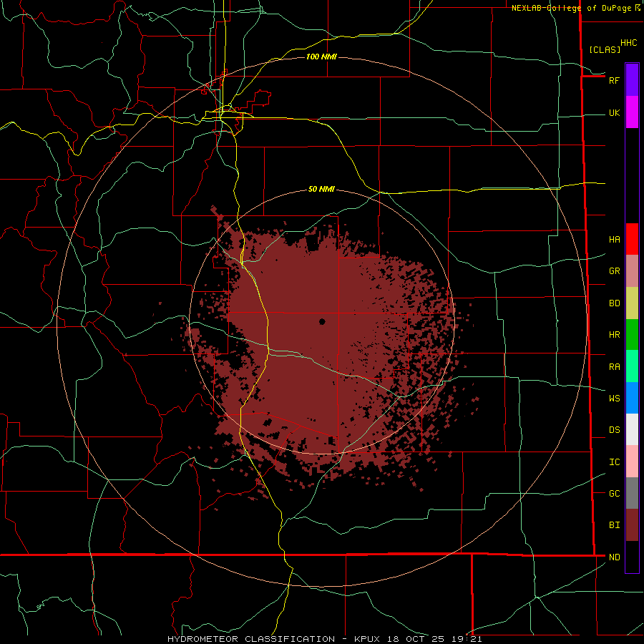Click the IC legend label
Screen dimensions: 644x644
pyautogui.click(x=615, y=462)
